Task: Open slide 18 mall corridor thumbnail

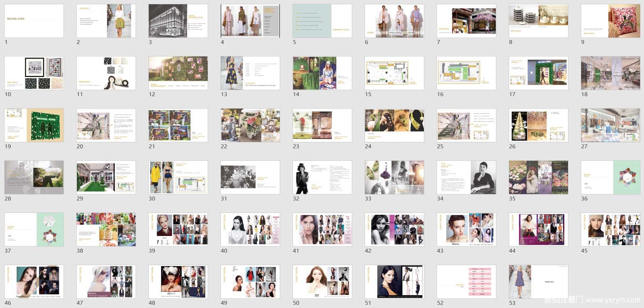Action: 611,73
